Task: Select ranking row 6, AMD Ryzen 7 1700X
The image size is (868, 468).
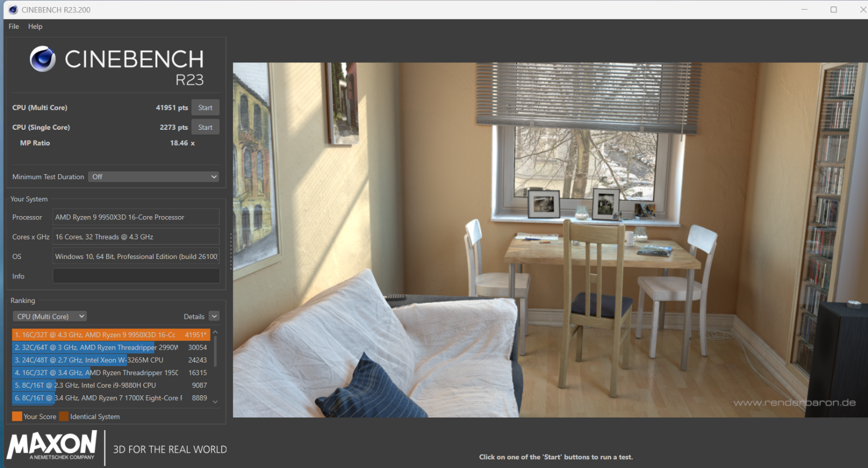Action: 111,398
